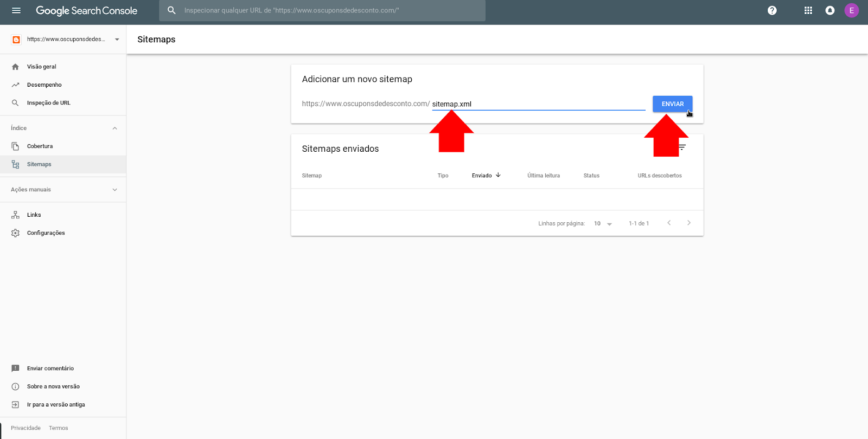Click the Visão geral home icon
Viewport: 868px width, 439px height.
pyautogui.click(x=15, y=67)
